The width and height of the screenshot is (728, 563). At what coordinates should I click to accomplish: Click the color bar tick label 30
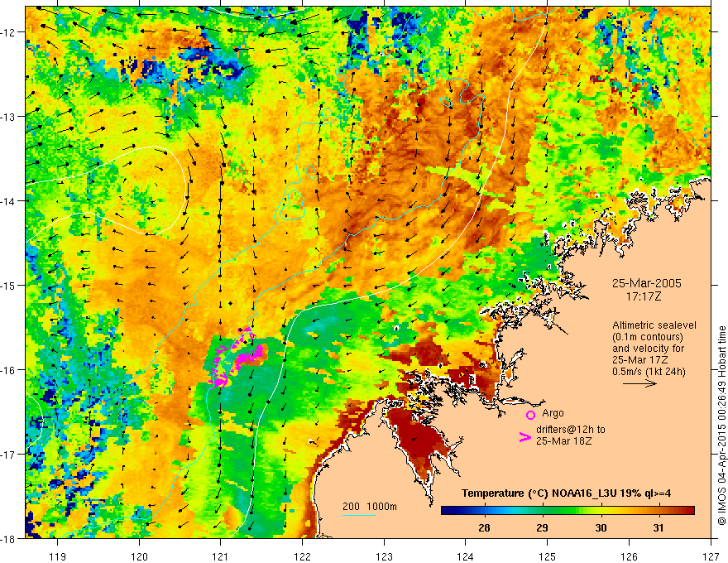[x=601, y=527]
